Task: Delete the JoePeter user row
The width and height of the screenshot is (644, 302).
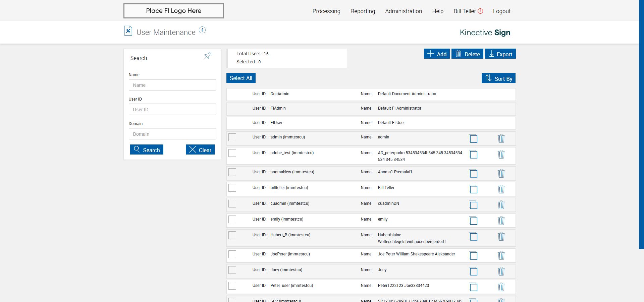Action: click(501, 255)
